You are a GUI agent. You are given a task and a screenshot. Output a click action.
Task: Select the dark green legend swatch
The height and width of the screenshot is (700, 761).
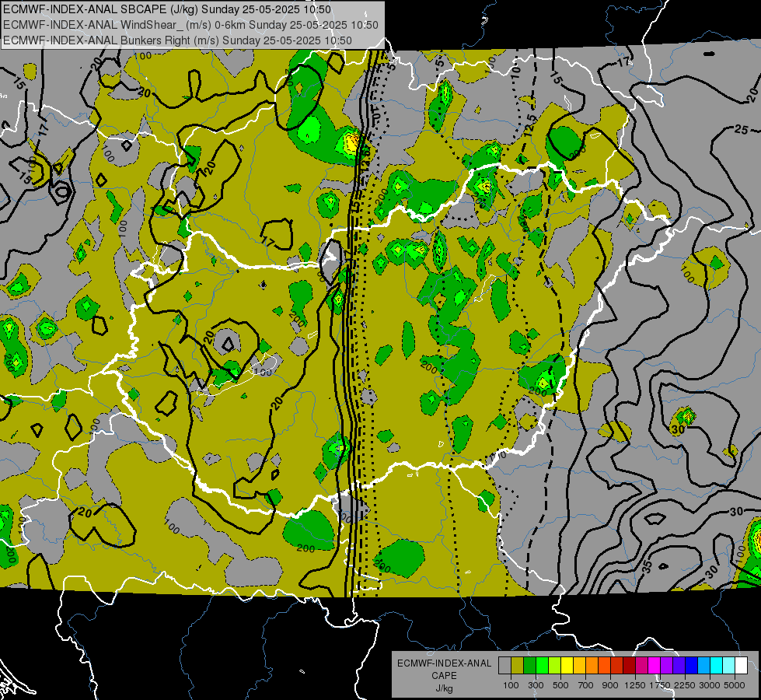(529, 666)
